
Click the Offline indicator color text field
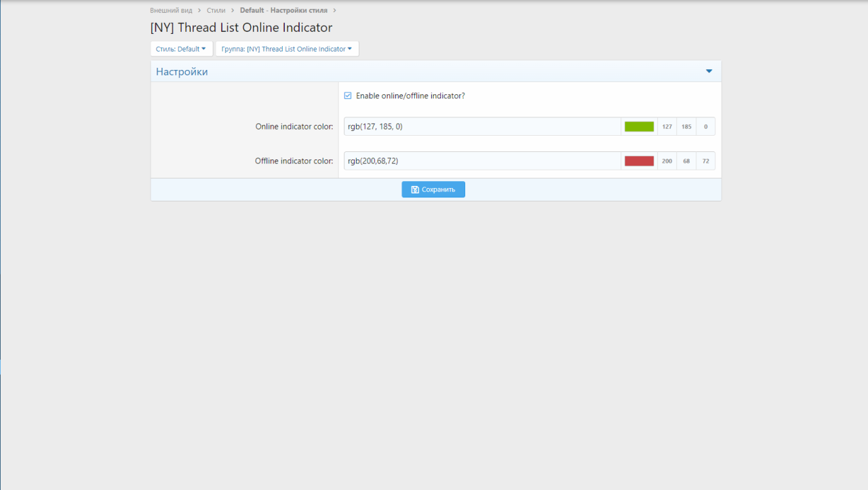coord(481,161)
